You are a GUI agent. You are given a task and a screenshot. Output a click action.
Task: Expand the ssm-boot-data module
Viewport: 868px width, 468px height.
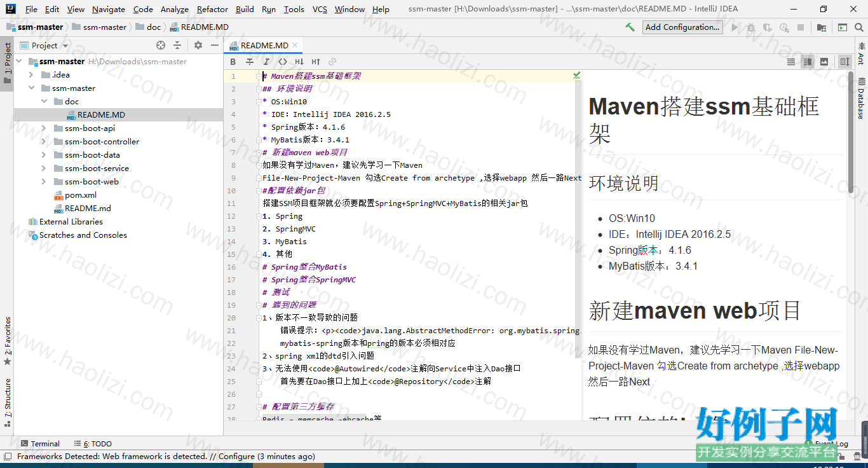coord(44,155)
